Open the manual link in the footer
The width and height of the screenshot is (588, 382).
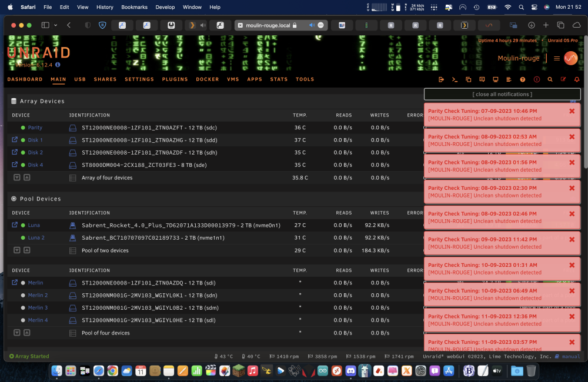(x=571, y=357)
